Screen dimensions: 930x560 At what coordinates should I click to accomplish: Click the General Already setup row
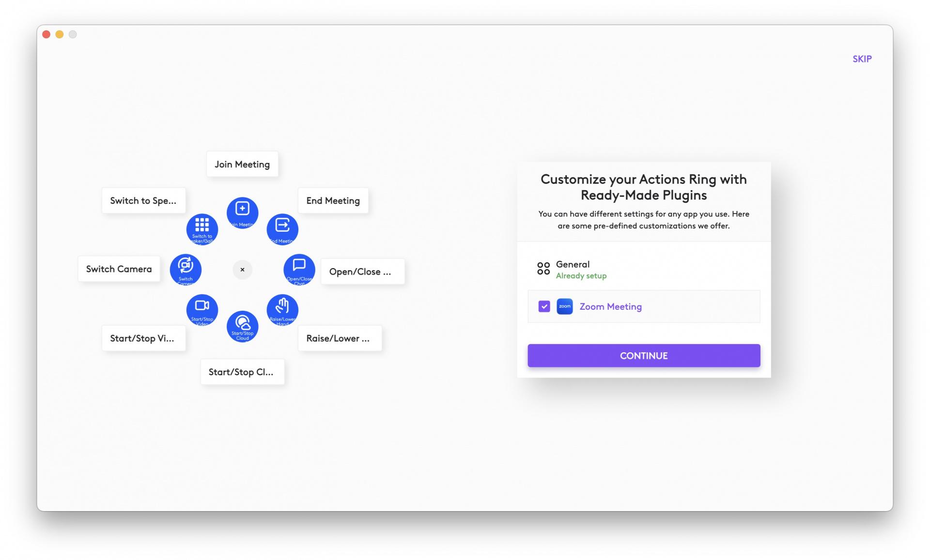[x=644, y=269]
